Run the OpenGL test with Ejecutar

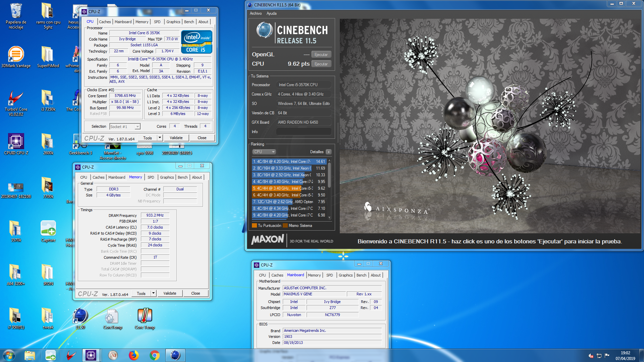tap(321, 55)
